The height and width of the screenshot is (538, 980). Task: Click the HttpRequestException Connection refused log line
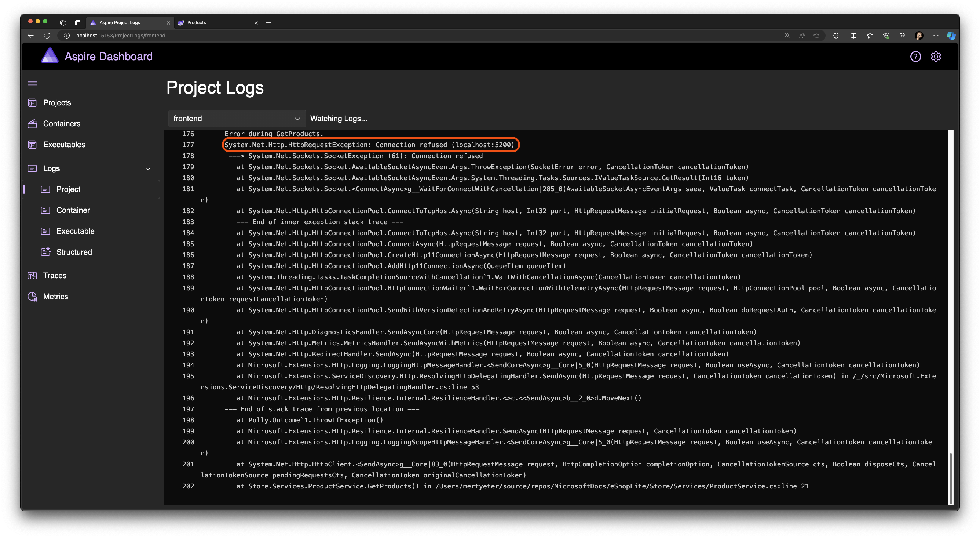(369, 145)
